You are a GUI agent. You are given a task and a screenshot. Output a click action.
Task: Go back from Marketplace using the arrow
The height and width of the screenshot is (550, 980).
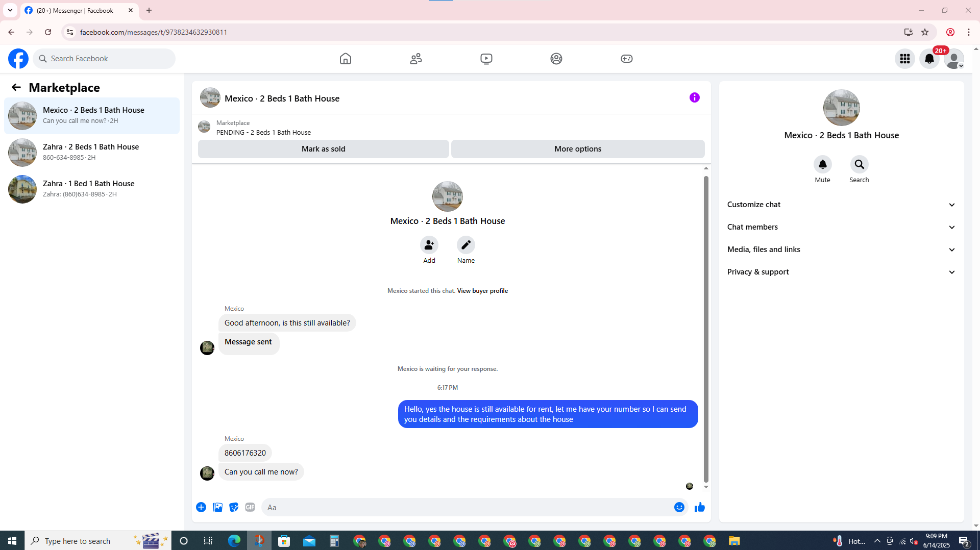coord(16,87)
